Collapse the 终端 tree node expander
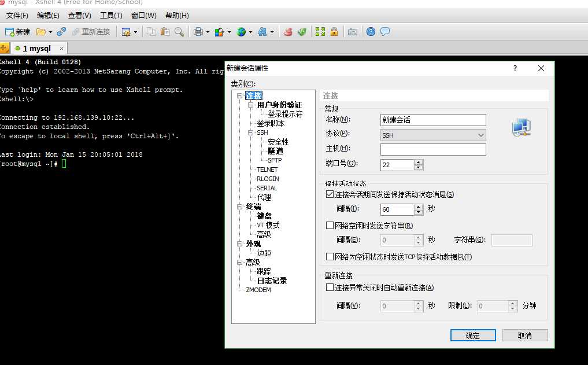The width and height of the screenshot is (588, 365). pos(239,207)
